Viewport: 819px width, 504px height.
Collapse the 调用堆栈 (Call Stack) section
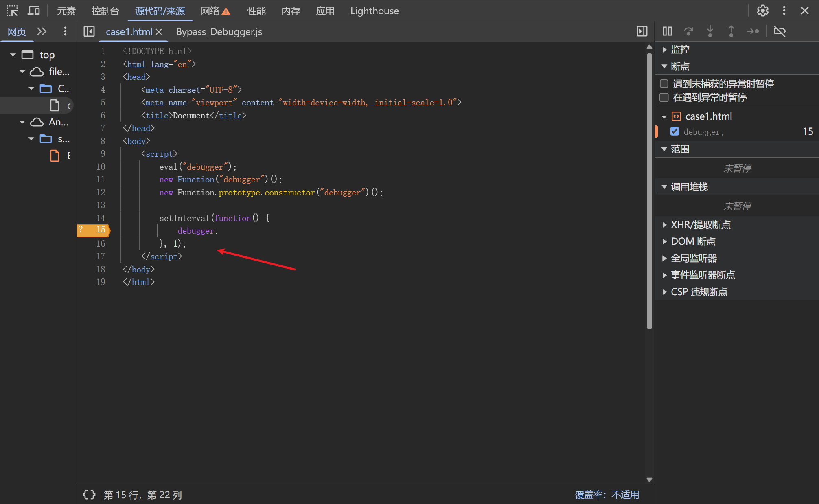664,187
